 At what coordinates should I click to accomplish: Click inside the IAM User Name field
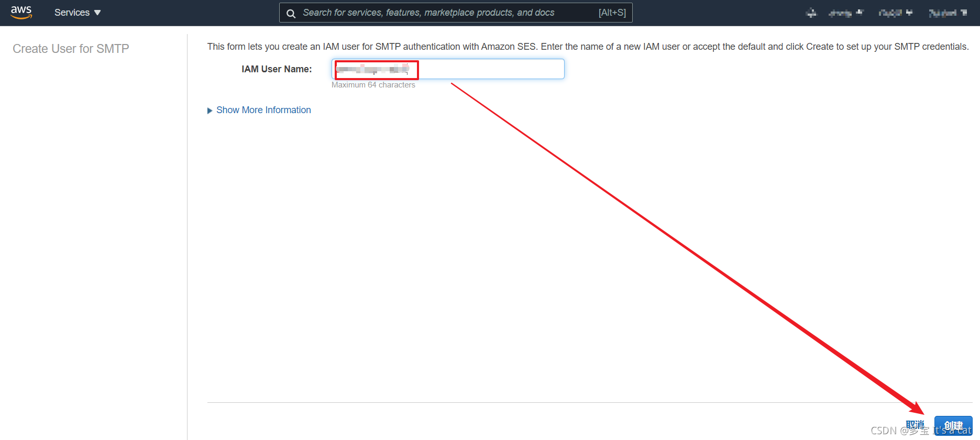tap(448, 69)
